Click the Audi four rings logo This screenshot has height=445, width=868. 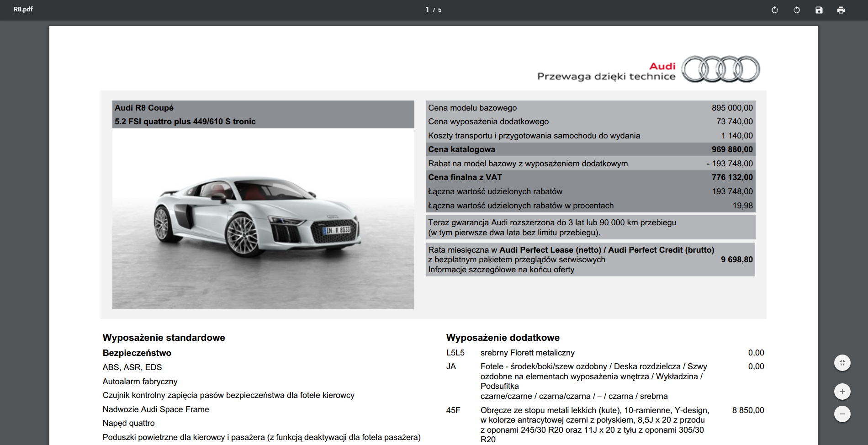tap(721, 69)
